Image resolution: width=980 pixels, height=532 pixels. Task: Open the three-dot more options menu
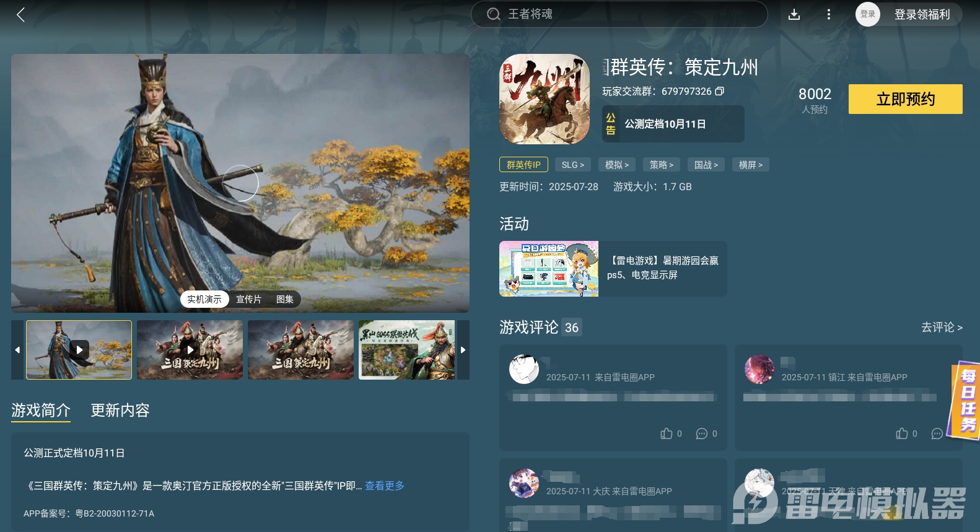click(829, 14)
